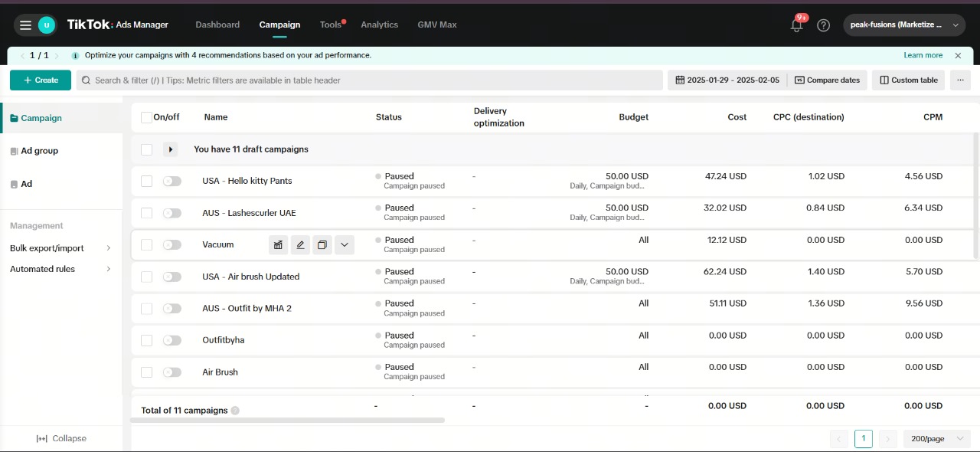View data chart for Vacuum campaign

278,245
